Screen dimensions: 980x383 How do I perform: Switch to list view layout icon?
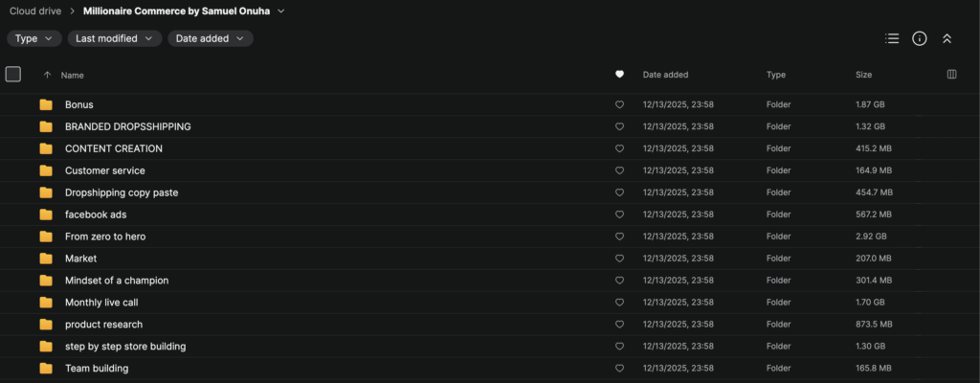(x=892, y=39)
